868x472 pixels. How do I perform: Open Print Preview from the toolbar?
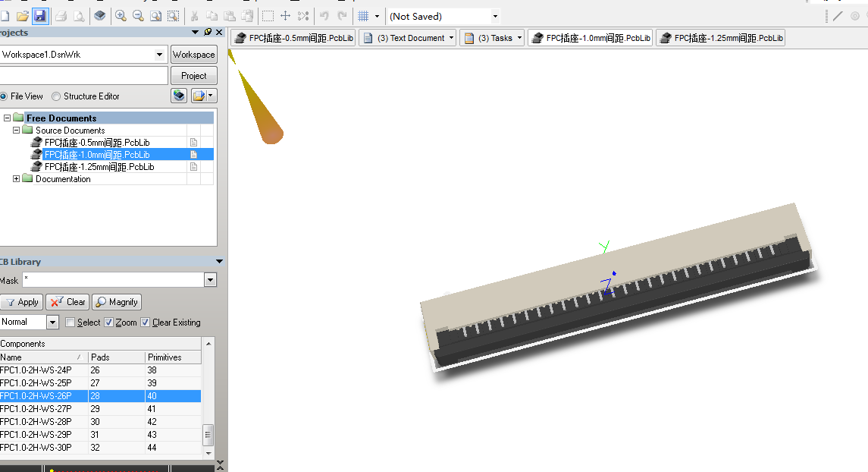coord(79,16)
